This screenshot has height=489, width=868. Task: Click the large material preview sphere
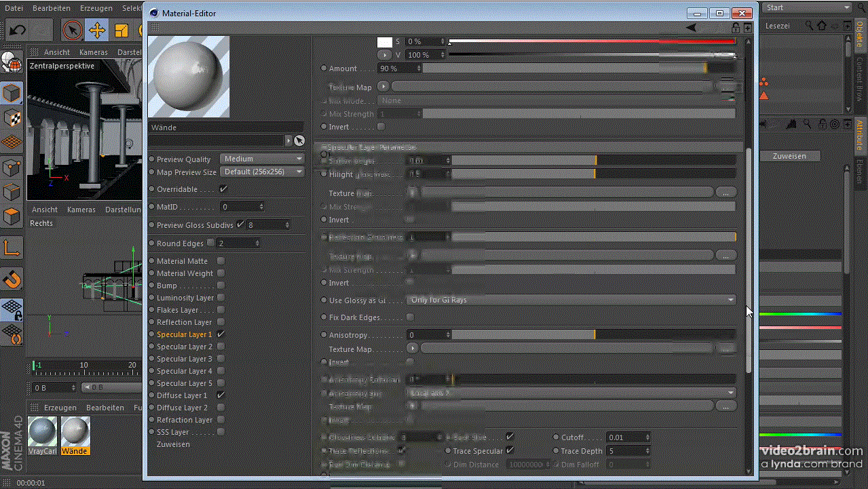(189, 77)
